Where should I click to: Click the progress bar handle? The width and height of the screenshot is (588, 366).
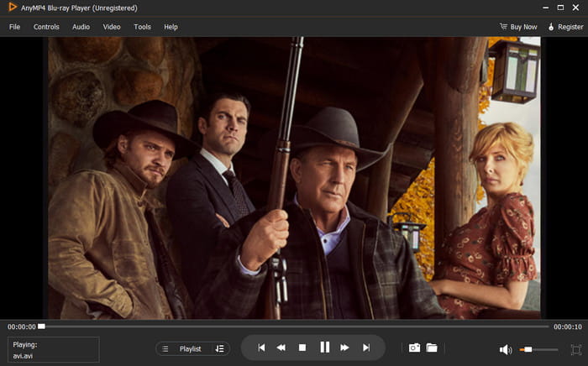[42, 327]
